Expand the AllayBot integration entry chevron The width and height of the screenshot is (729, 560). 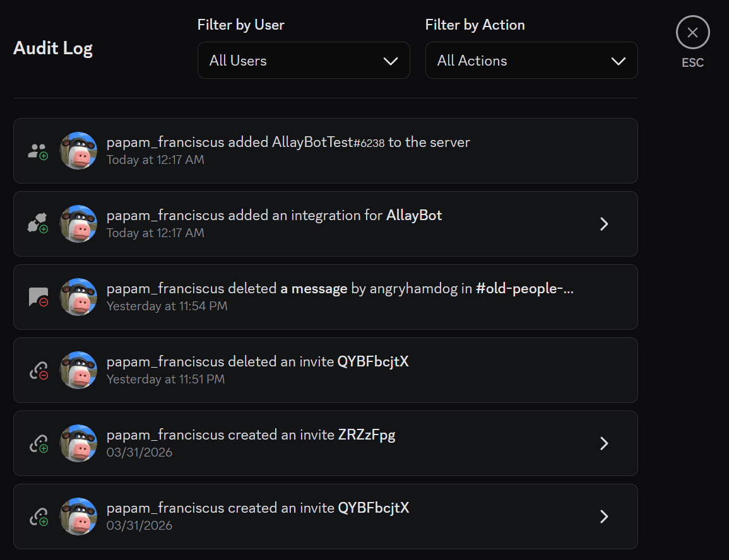604,224
